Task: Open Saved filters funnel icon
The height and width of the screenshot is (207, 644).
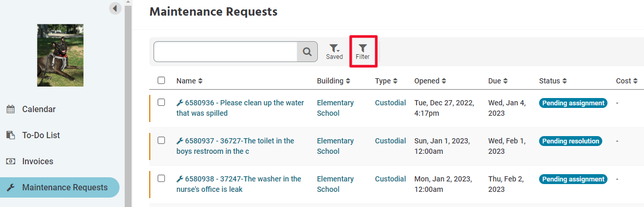Action: [x=335, y=48]
